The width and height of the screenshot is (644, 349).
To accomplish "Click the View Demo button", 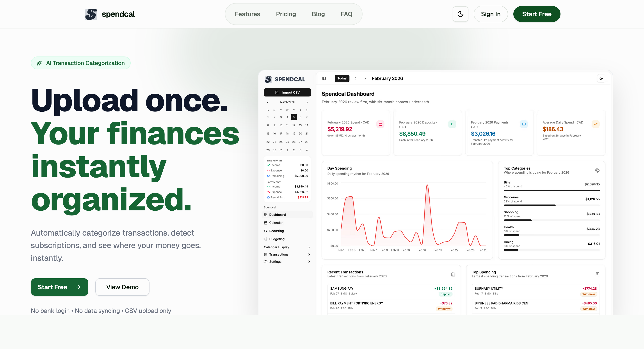I will pyautogui.click(x=122, y=287).
